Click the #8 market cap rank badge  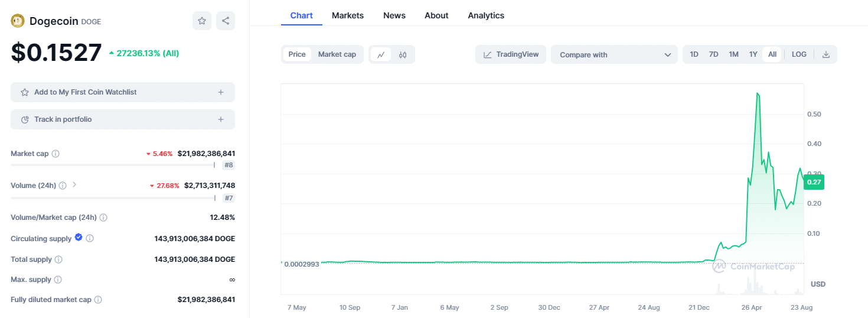click(229, 166)
